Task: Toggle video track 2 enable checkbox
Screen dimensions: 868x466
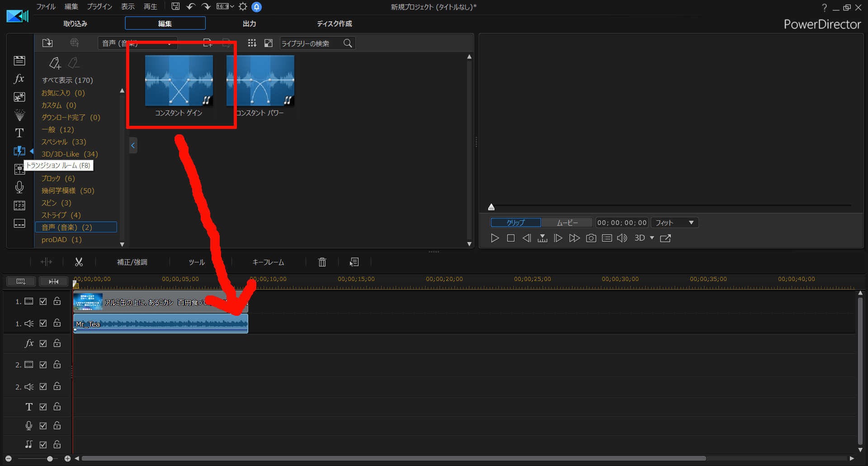Action: click(x=43, y=364)
